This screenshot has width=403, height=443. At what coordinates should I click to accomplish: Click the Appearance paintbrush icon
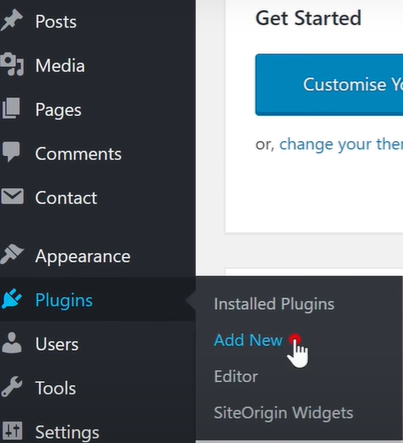pyautogui.click(x=12, y=254)
